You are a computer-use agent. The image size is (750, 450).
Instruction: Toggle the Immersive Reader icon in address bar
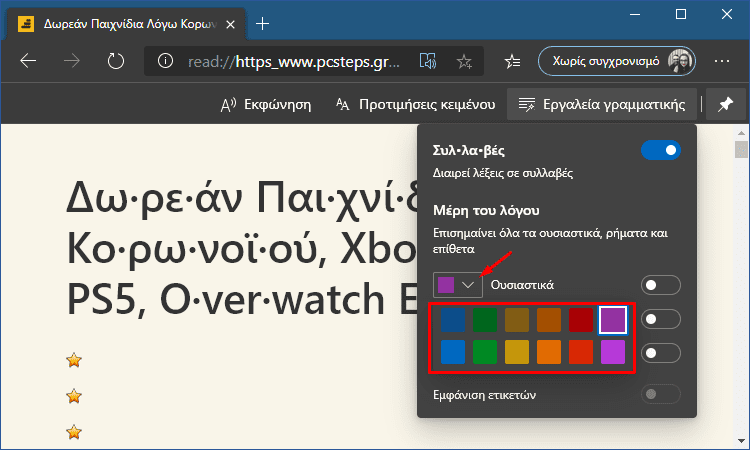coord(428,61)
